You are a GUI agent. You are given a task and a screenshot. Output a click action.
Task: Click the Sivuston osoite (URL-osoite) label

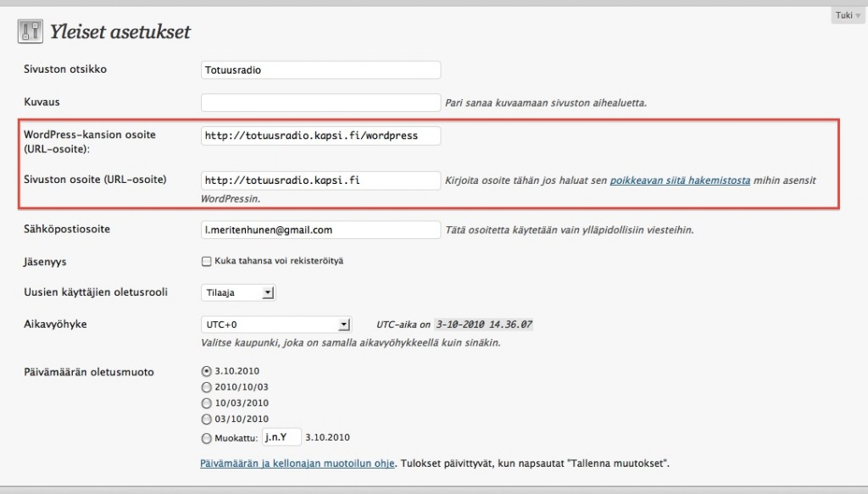point(95,180)
